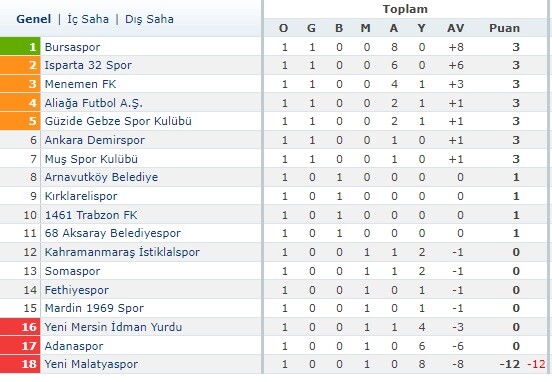
Task: Click the Puan column header
Action: pos(504,28)
